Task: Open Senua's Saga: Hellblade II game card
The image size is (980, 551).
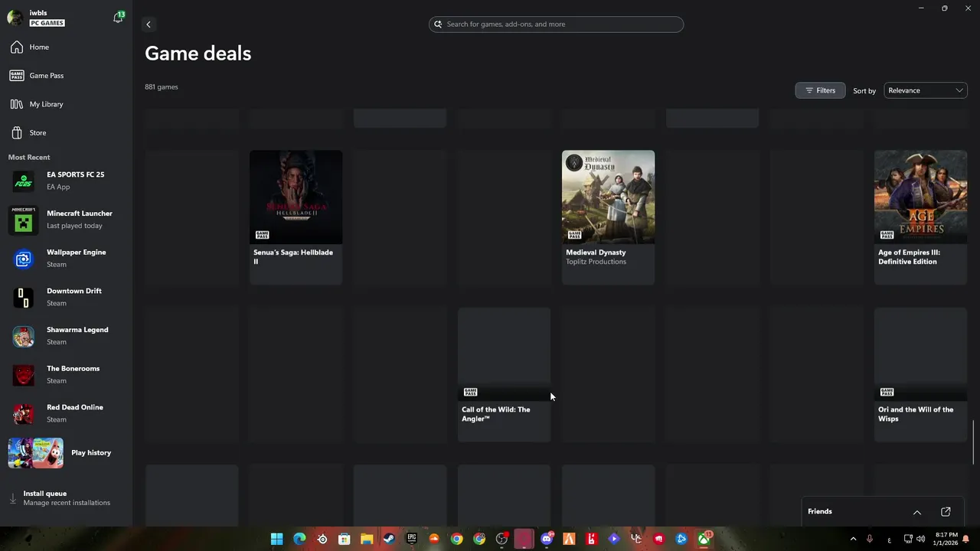Action: pos(296,217)
